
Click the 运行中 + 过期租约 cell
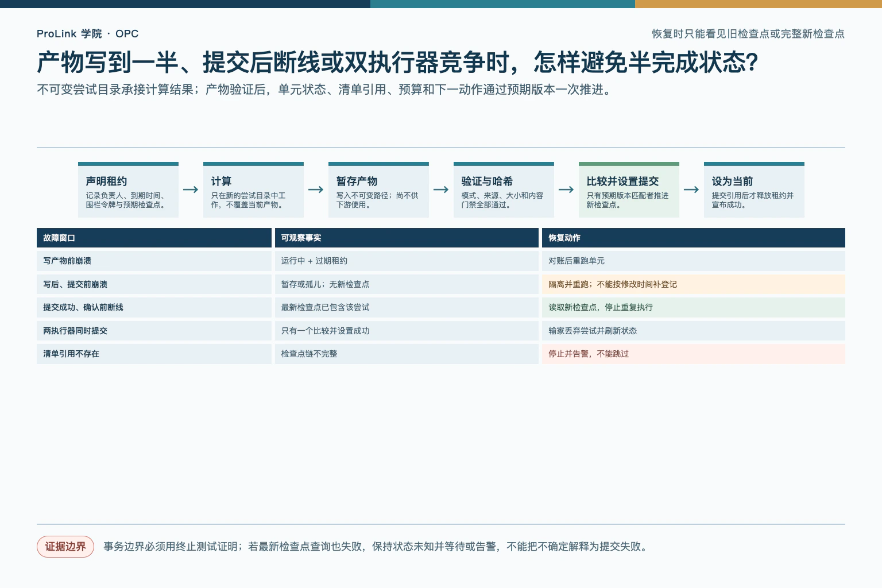pos(407,261)
